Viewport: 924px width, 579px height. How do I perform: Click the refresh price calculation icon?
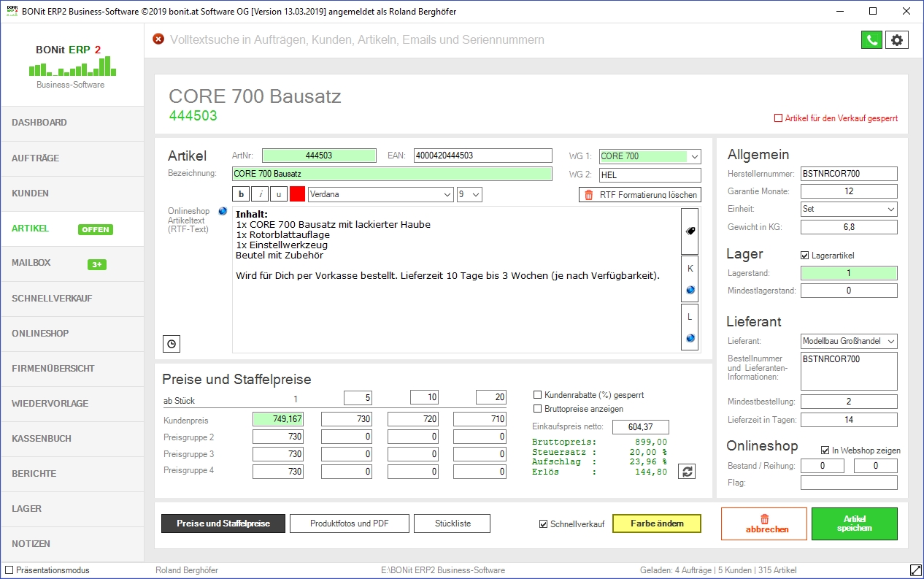pos(687,472)
